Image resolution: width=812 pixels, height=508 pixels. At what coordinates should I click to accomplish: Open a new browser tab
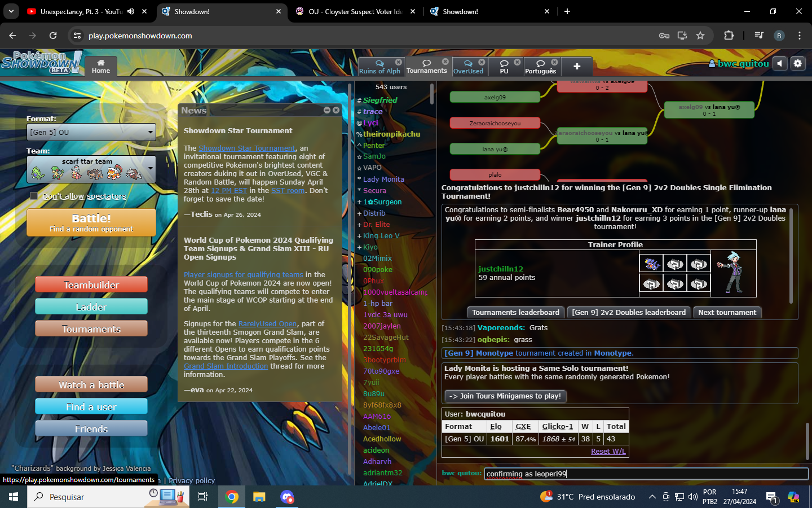[x=567, y=11]
